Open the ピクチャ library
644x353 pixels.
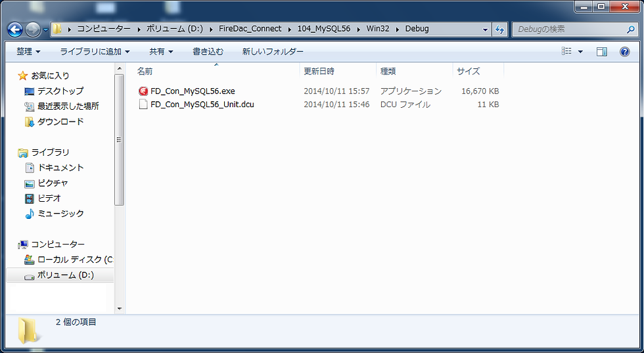(x=53, y=183)
